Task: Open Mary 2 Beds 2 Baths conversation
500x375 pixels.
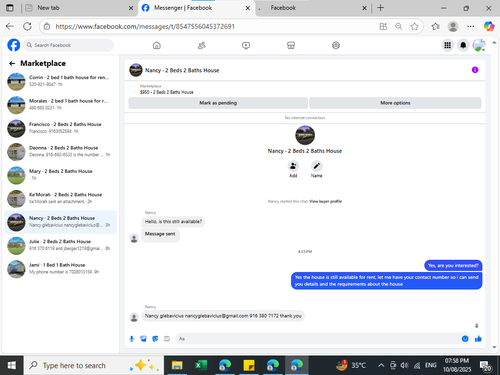Action: coord(61,175)
